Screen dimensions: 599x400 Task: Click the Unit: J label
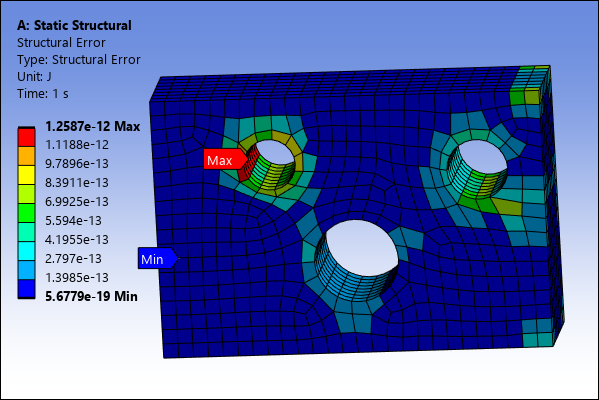pos(34,76)
